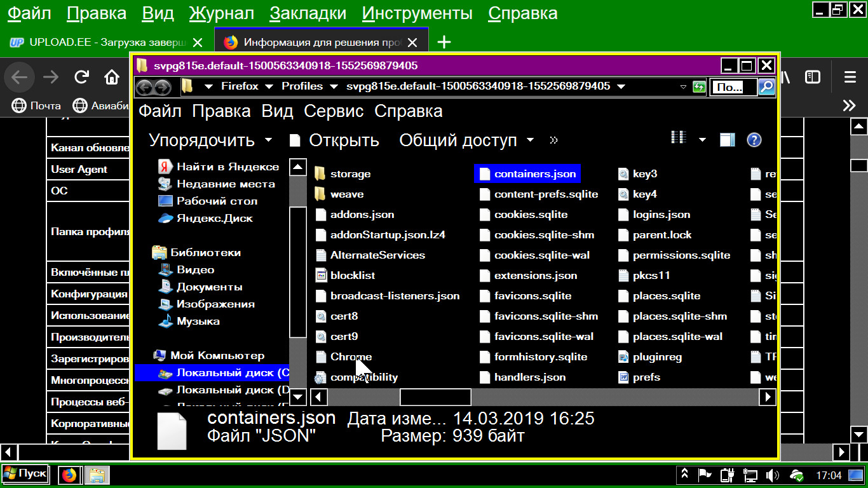Click the Открыть button
The height and width of the screenshot is (488, 868).
point(335,140)
